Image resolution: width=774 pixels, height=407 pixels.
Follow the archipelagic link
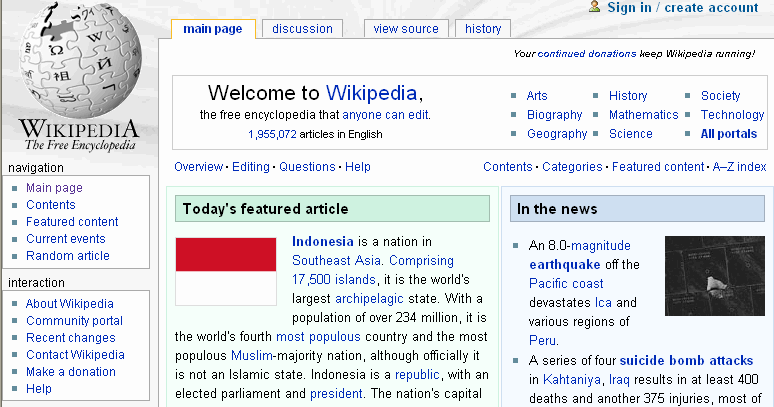(369, 299)
